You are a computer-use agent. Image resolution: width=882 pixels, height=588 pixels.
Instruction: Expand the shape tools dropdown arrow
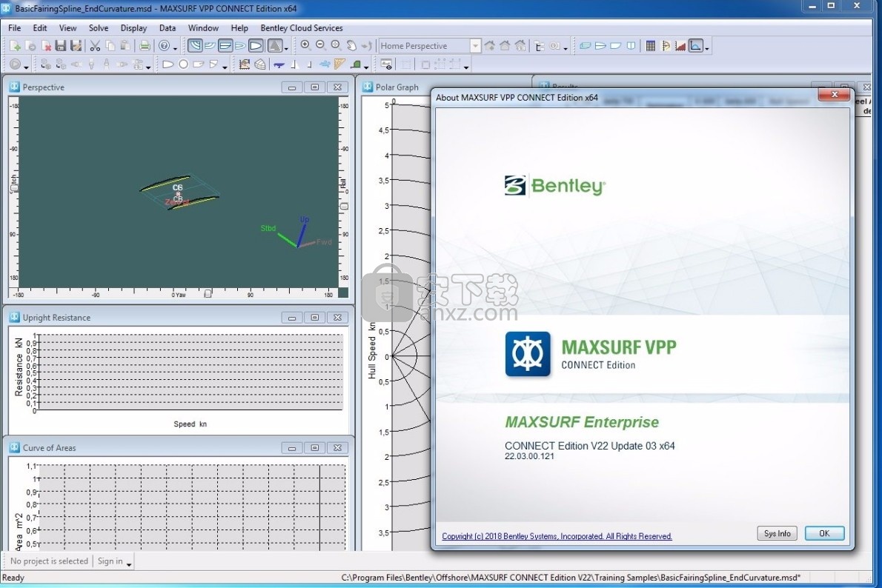[x=225, y=67]
